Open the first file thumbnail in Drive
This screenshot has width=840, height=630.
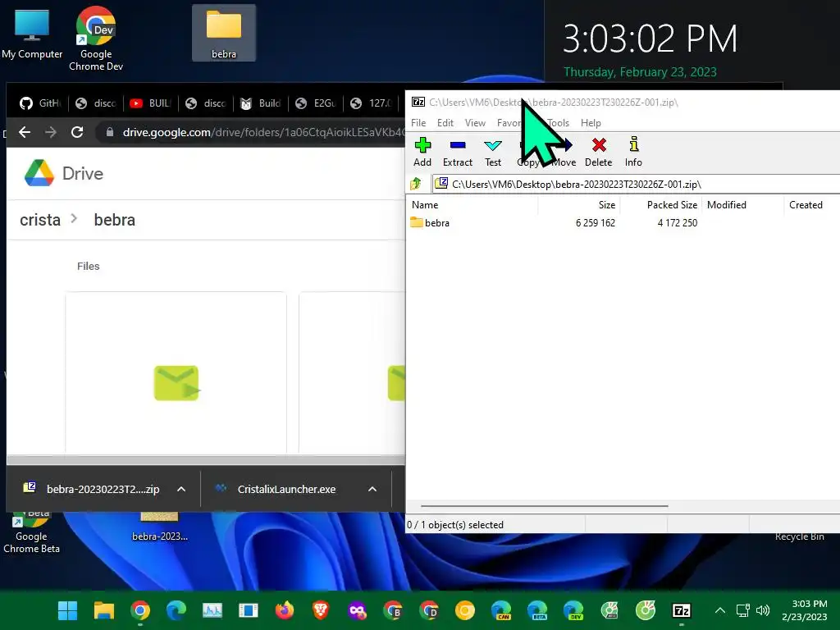tap(176, 373)
